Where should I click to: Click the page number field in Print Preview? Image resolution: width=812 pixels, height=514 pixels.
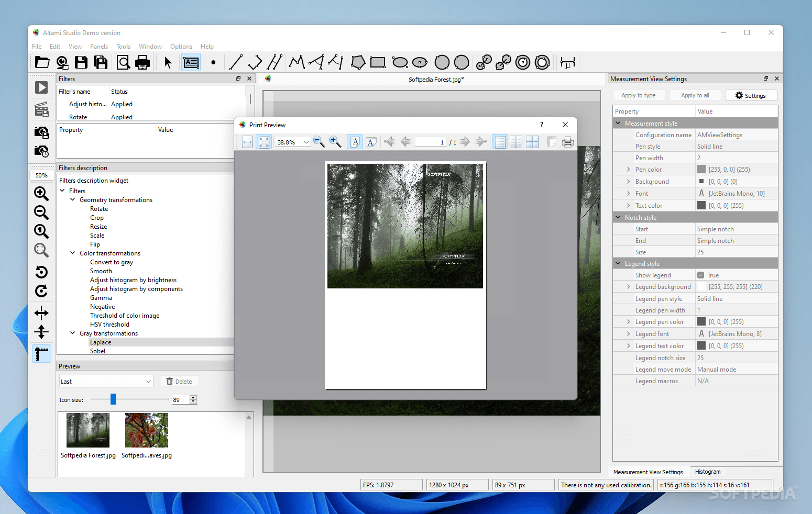(431, 142)
